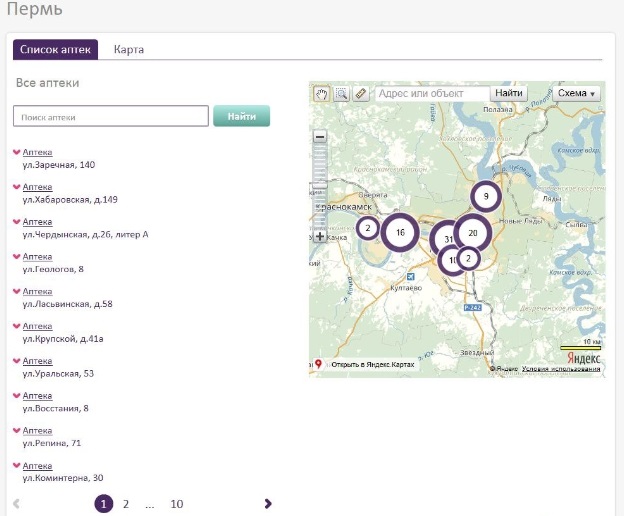The height and width of the screenshot is (516, 624).
Task: Click the map address search field
Action: point(432,94)
